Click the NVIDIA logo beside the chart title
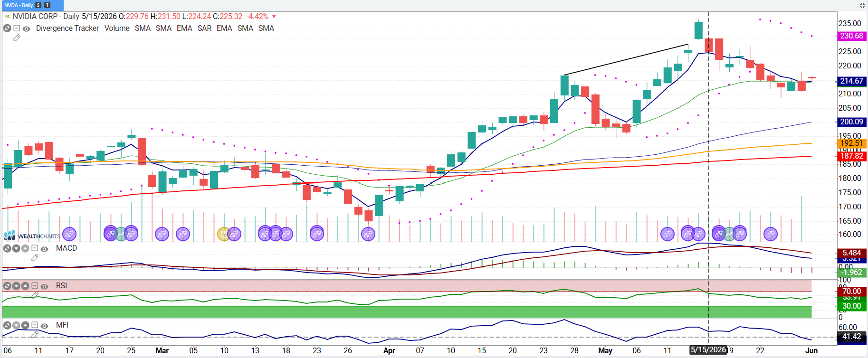Screen dimensions: 868x358 (7, 16)
